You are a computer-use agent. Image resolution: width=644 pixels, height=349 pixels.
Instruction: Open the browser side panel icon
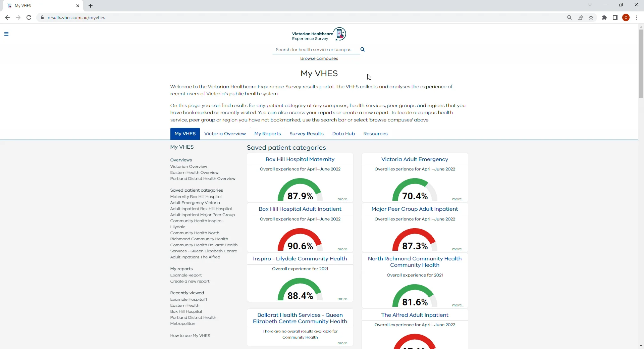615,17
